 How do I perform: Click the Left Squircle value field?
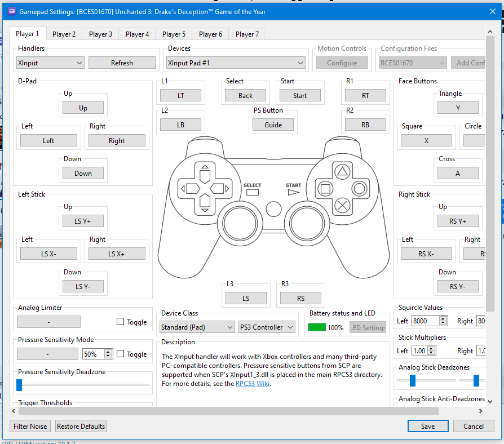pyautogui.click(x=425, y=321)
